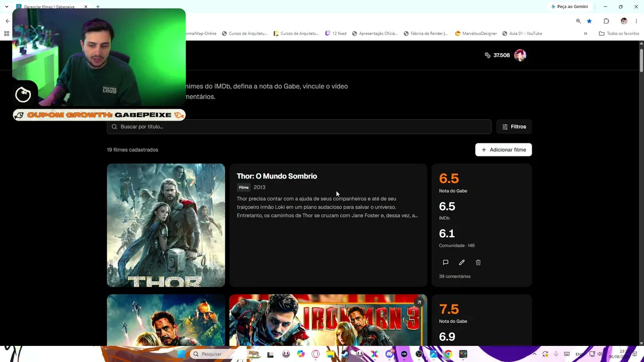Click the 37.508 balance value

pyautogui.click(x=502, y=55)
